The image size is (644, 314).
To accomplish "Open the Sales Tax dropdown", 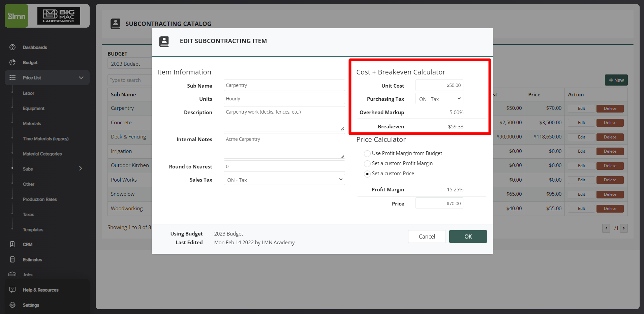I will (x=284, y=180).
